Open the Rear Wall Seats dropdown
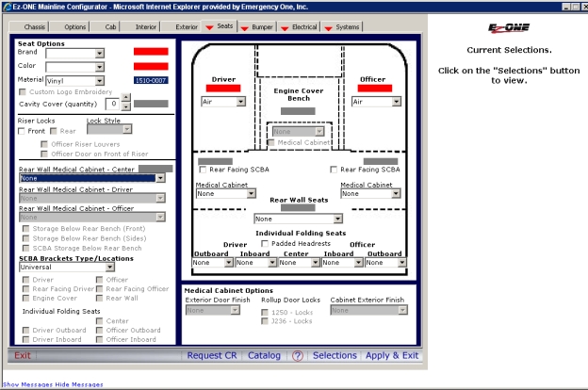 point(298,219)
